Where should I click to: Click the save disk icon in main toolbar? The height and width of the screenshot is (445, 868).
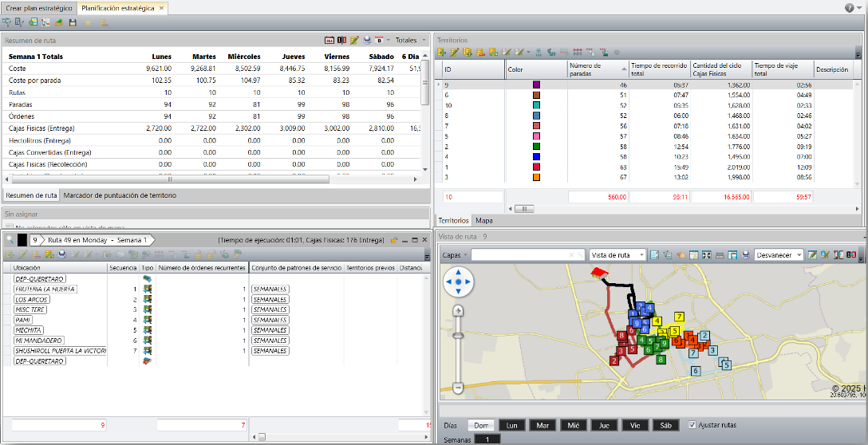pyautogui.click(x=73, y=22)
